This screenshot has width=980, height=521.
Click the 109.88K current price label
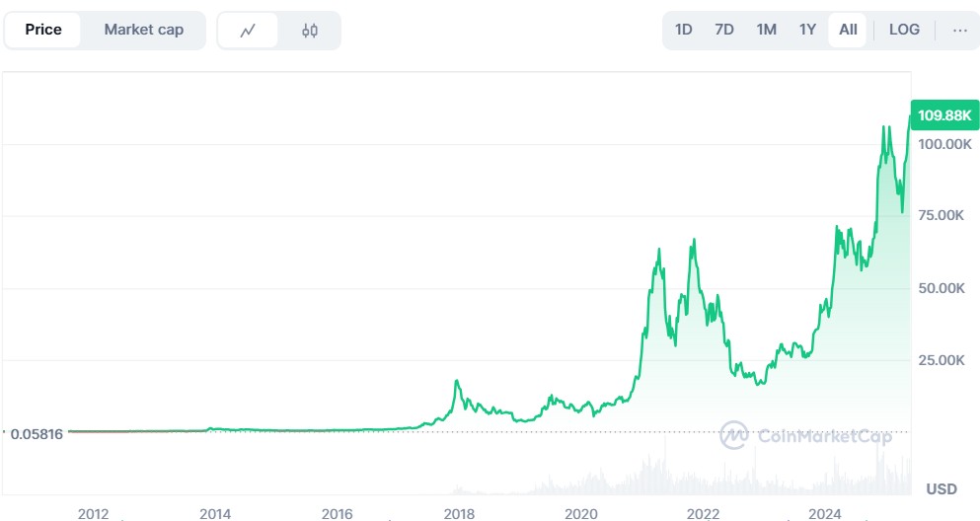pyautogui.click(x=945, y=115)
